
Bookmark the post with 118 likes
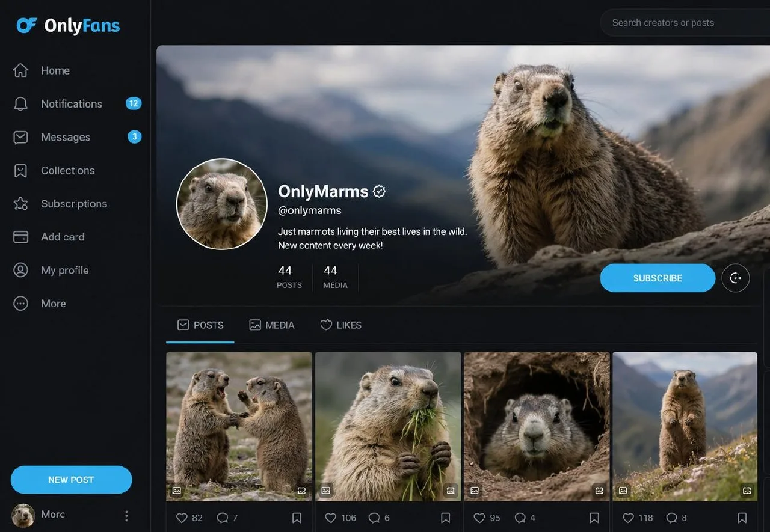[x=742, y=518]
